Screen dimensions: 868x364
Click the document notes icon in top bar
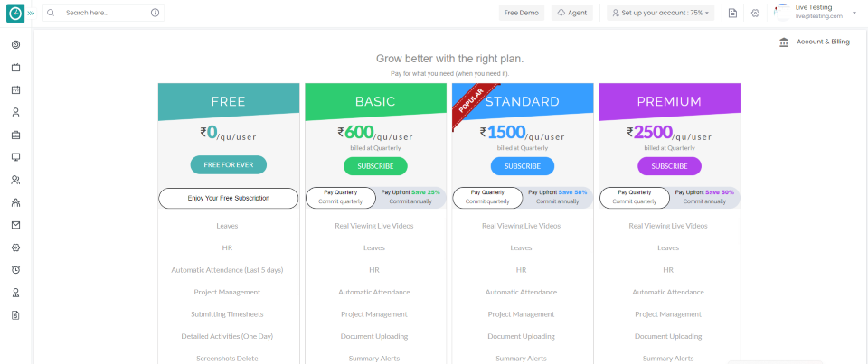click(x=733, y=13)
